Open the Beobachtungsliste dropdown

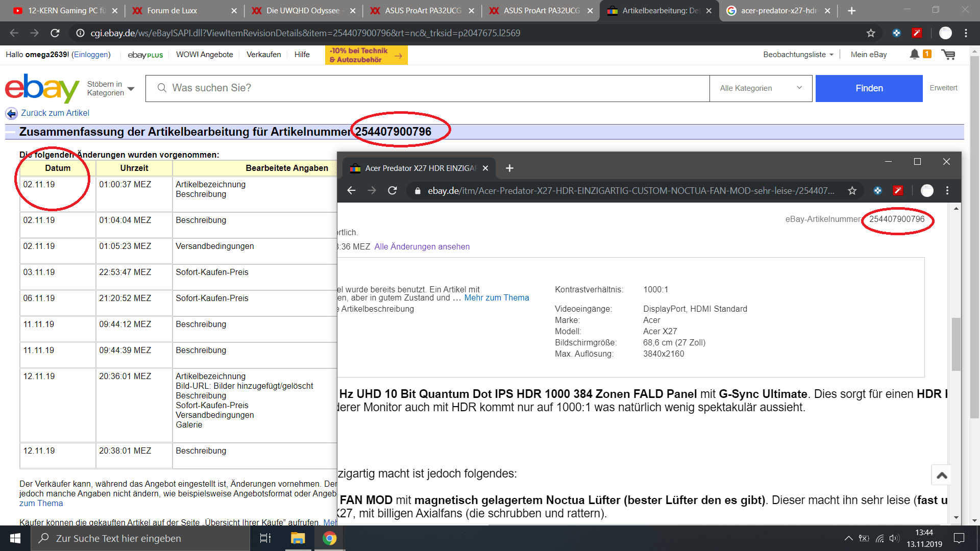[798, 55]
